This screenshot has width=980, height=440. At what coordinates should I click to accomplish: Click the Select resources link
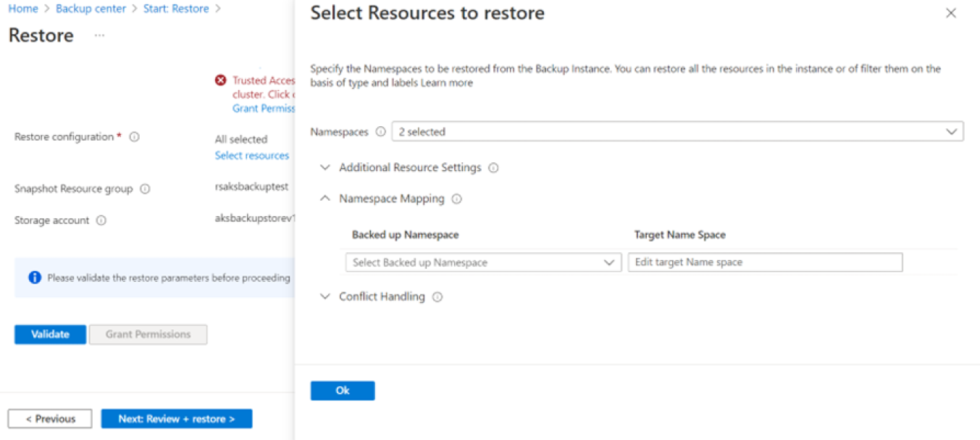[x=252, y=155]
